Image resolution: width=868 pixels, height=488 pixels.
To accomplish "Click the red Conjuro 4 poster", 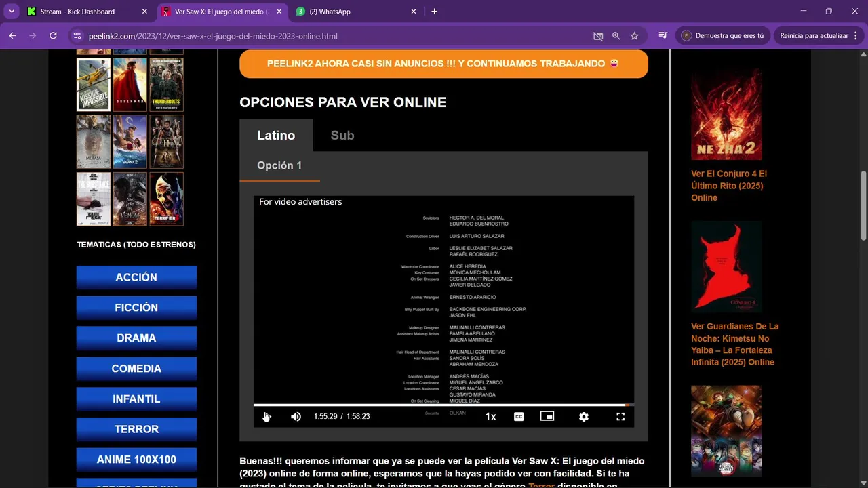I will click(726, 266).
